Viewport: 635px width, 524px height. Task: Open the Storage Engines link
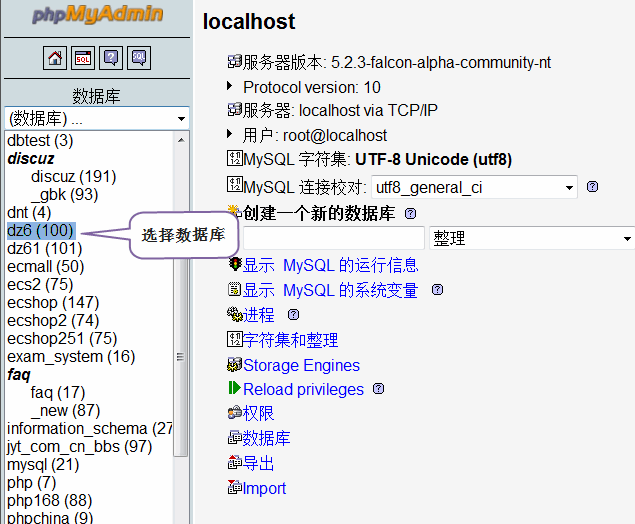point(301,365)
